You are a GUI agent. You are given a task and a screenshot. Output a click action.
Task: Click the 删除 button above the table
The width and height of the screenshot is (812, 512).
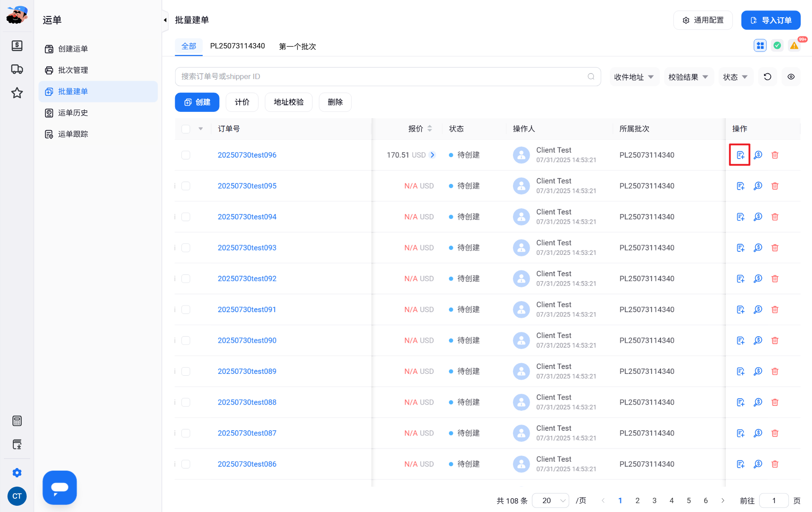coord(335,102)
